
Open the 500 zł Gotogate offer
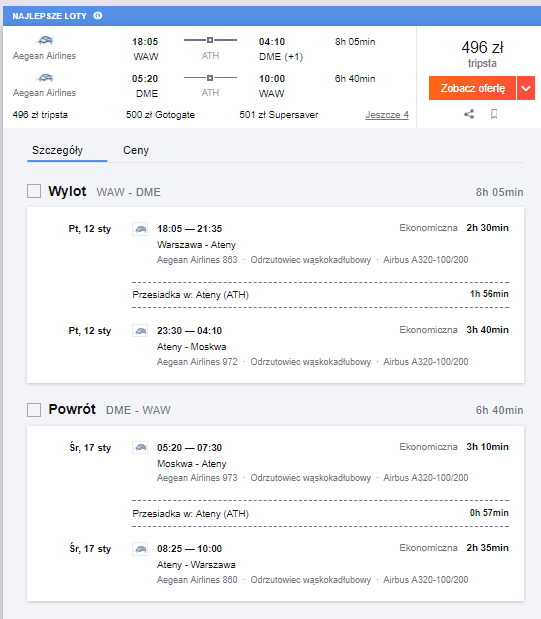point(160,115)
